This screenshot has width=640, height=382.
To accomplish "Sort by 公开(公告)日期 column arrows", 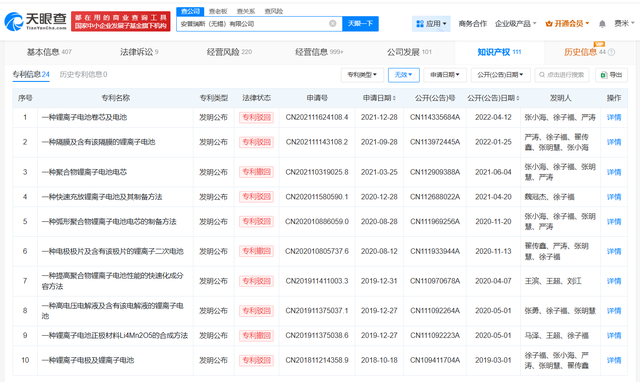I will pyautogui.click(x=518, y=98).
